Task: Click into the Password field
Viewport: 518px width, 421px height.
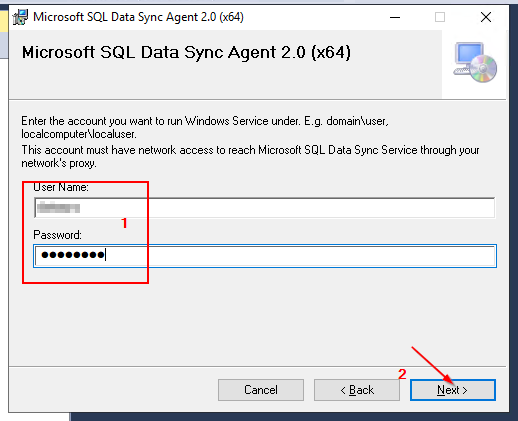Action: (x=265, y=256)
